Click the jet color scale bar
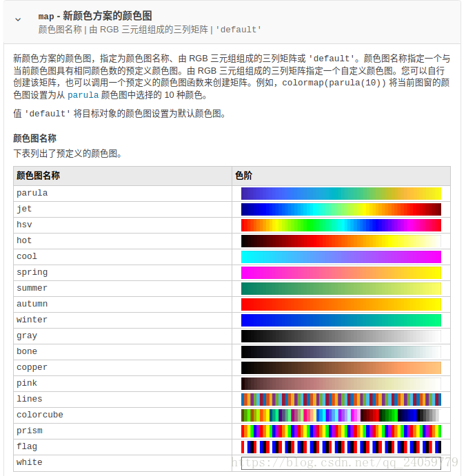The width and height of the screenshot is (466, 476). click(x=341, y=209)
